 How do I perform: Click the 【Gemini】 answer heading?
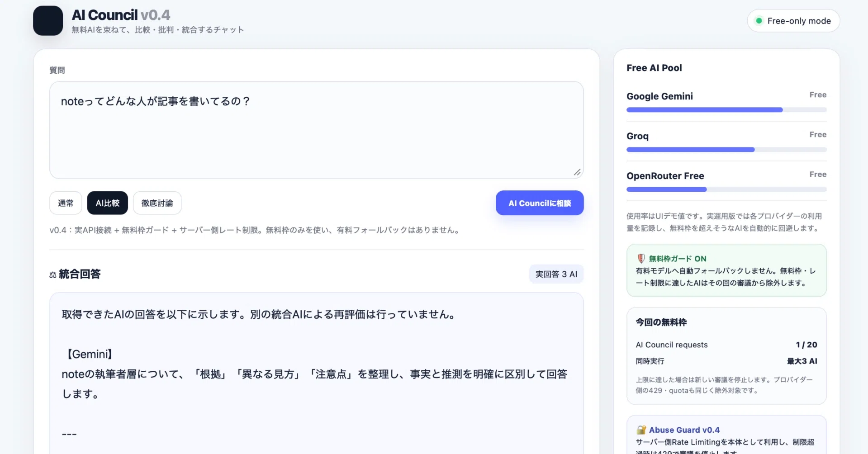pos(90,354)
